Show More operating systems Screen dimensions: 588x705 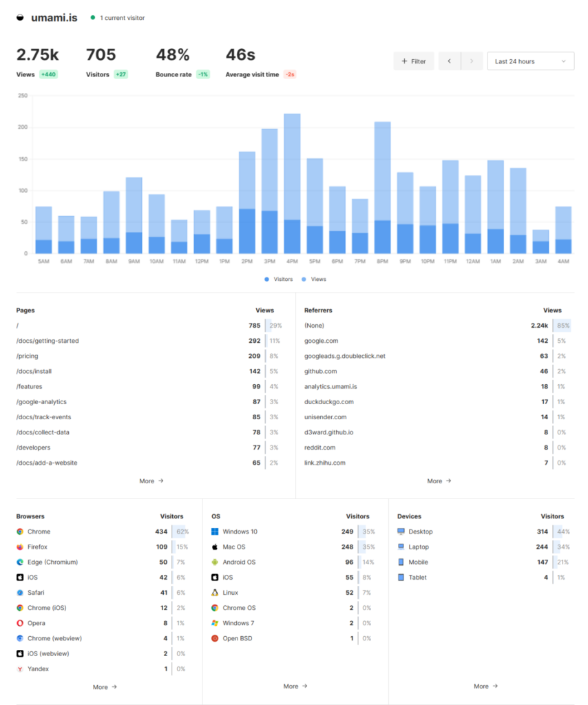[x=295, y=686]
